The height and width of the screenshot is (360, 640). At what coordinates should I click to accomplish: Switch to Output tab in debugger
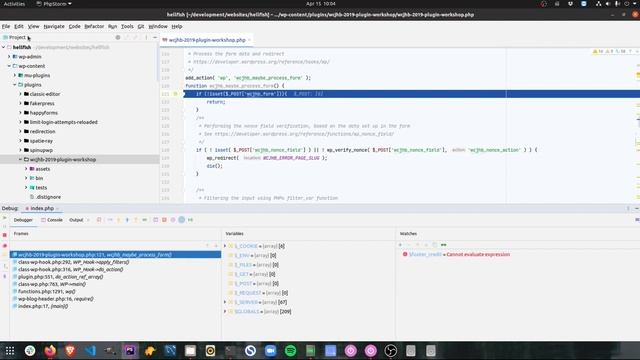point(76,220)
